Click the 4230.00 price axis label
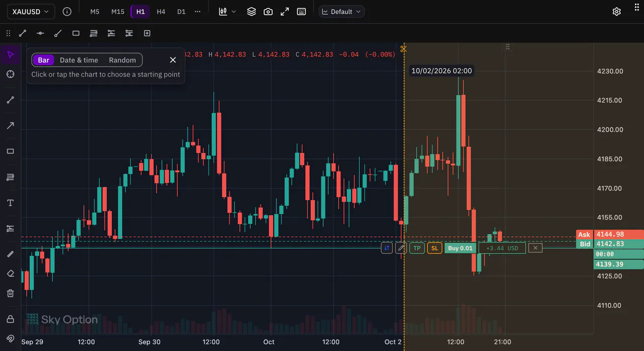 click(610, 71)
